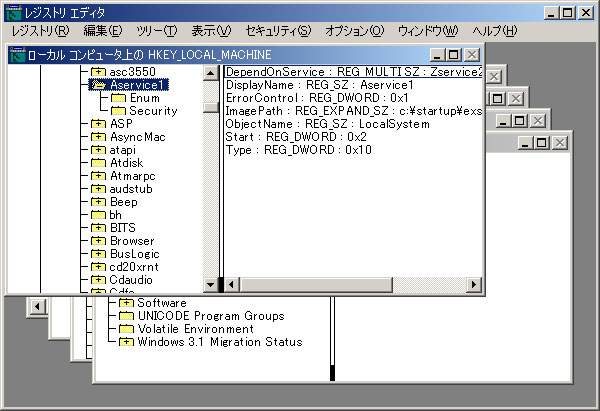The width and height of the screenshot is (600, 411).
Task: Click the tree pane scroll up arrow
Action: tap(210, 73)
